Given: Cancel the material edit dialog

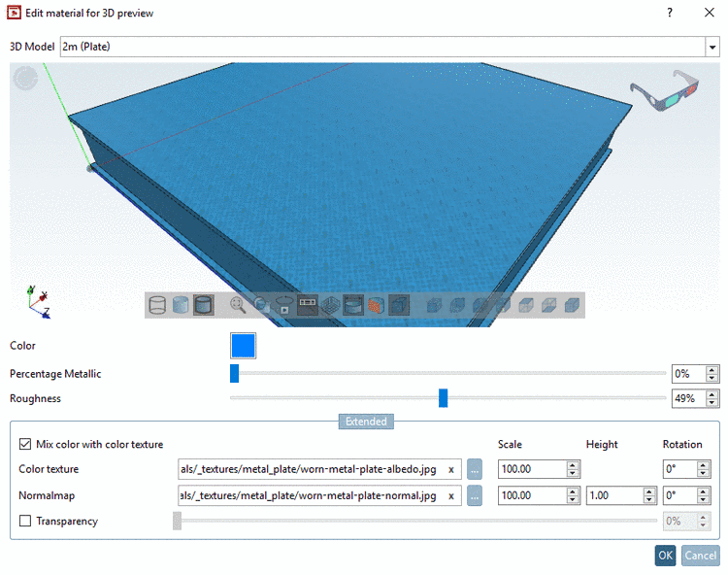Looking at the screenshot, I should (x=701, y=556).
